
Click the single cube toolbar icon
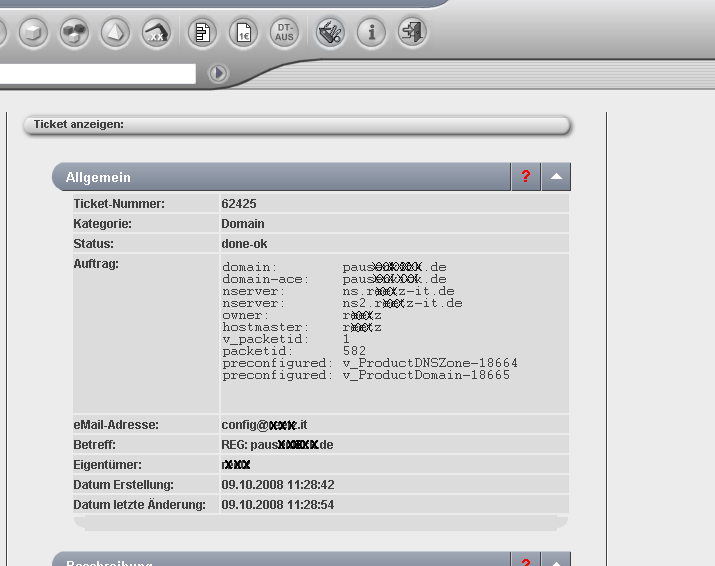click(x=34, y=33)
